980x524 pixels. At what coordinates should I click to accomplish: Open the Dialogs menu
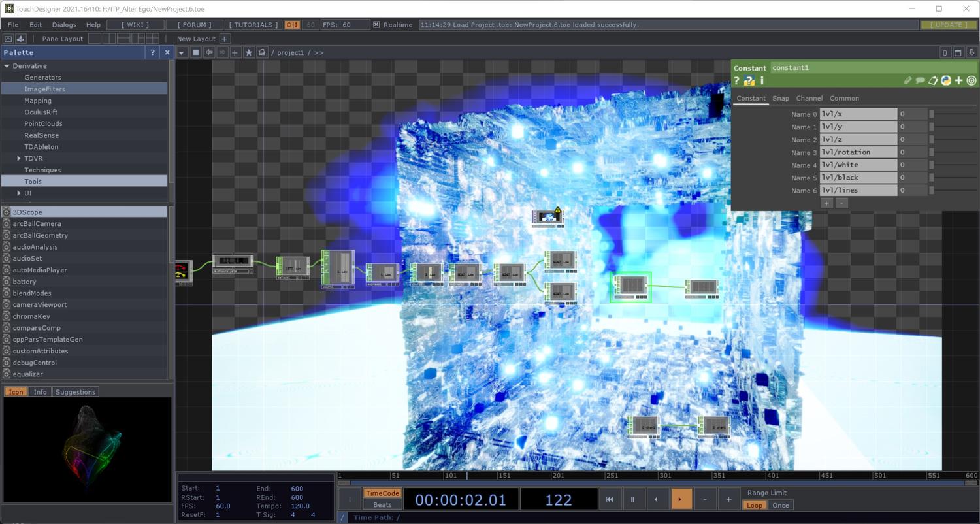click(x=64, y=25)
